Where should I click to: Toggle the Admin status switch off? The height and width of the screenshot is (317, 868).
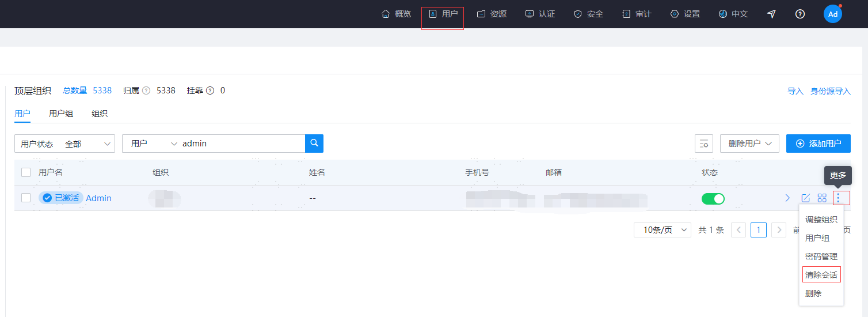click(713, 198)
